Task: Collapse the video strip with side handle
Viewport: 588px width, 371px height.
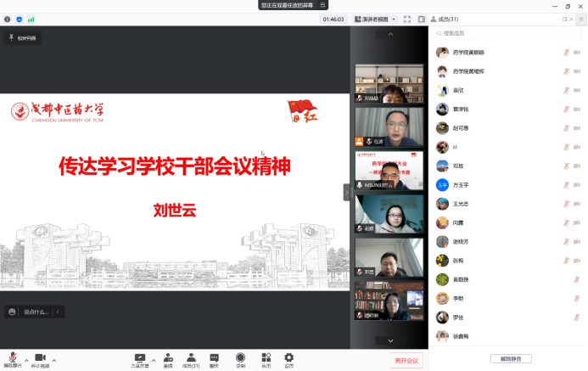Action: [x=346, y=193]
